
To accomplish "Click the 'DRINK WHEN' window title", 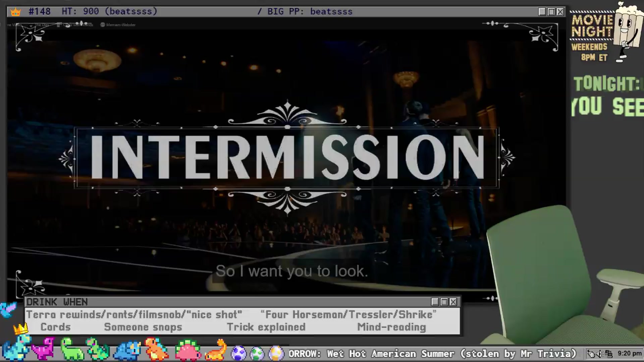I will tap(57, 302).
